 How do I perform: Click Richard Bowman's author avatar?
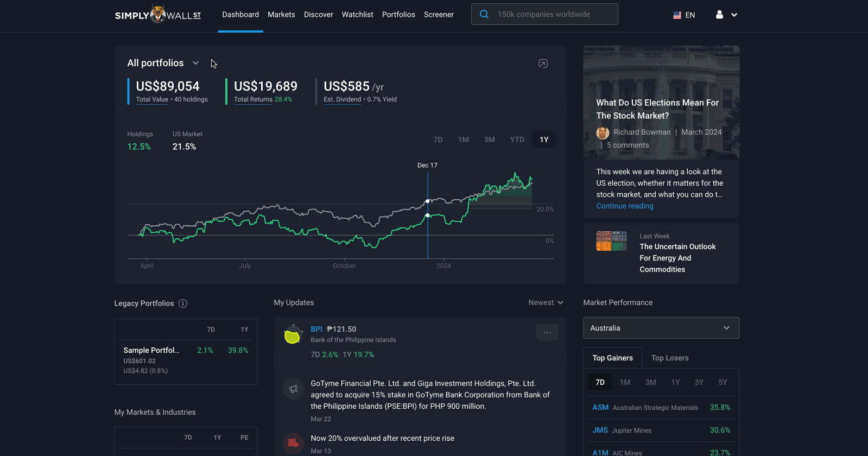[603, 132]
